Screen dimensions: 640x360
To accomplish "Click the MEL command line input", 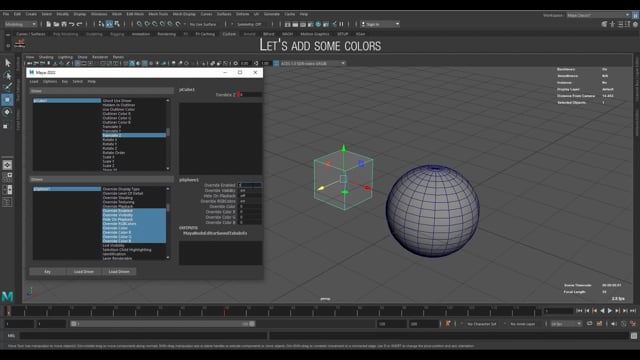I will [x=144, y=336].
